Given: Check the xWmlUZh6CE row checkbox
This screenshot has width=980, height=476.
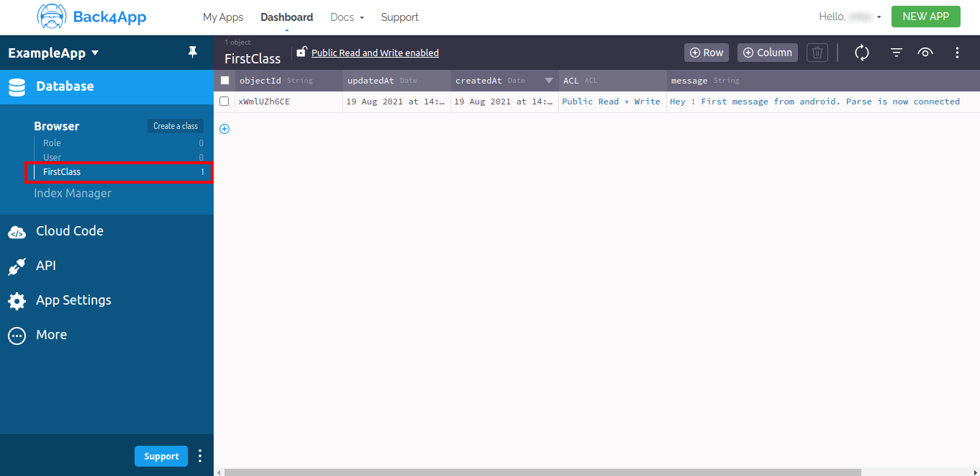Looking at the screenshot, I should point(224,102).
